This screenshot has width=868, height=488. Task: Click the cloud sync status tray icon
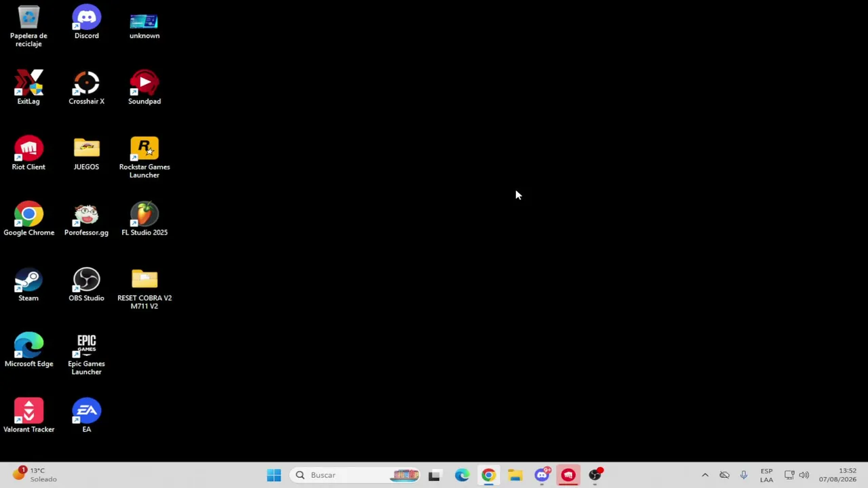[724, 475]
